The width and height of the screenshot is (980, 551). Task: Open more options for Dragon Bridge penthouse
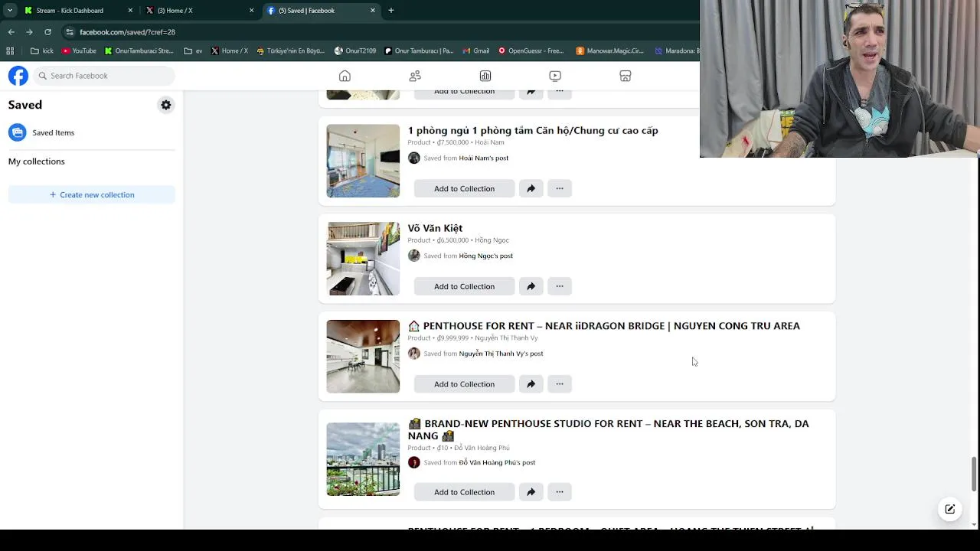[x=560, y=384]
